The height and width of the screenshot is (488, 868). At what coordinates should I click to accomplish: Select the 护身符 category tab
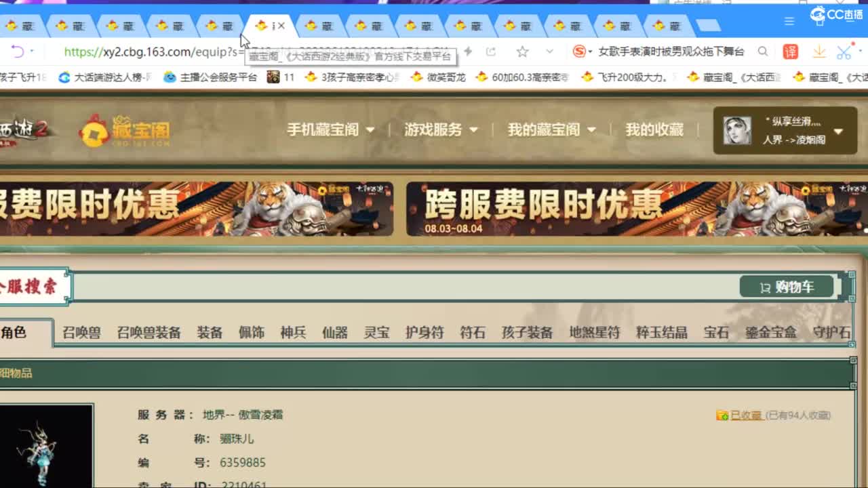[425, 332]
